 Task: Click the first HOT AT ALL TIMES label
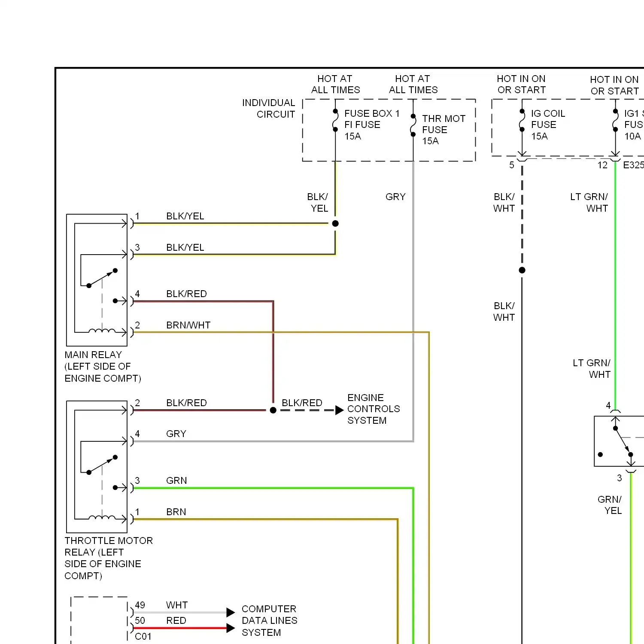click(x=335, y=84)
